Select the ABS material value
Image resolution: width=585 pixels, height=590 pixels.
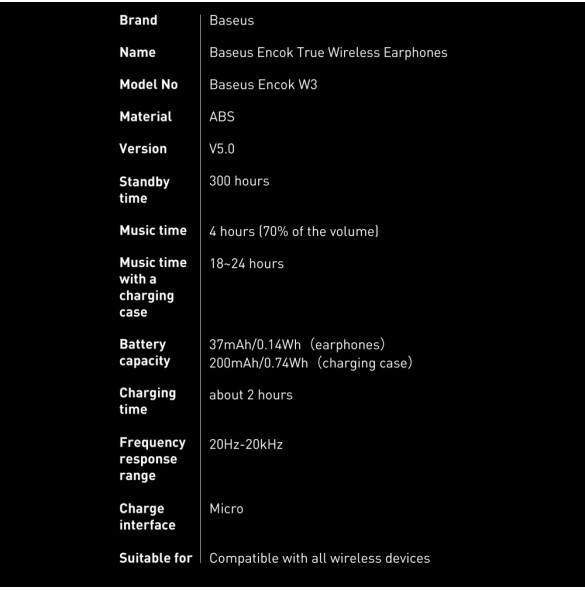click(x=222, y=117)
